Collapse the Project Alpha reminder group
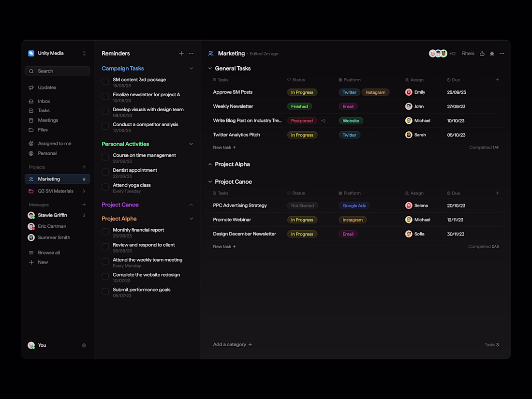Screen dimensions: 532x399 191,219
